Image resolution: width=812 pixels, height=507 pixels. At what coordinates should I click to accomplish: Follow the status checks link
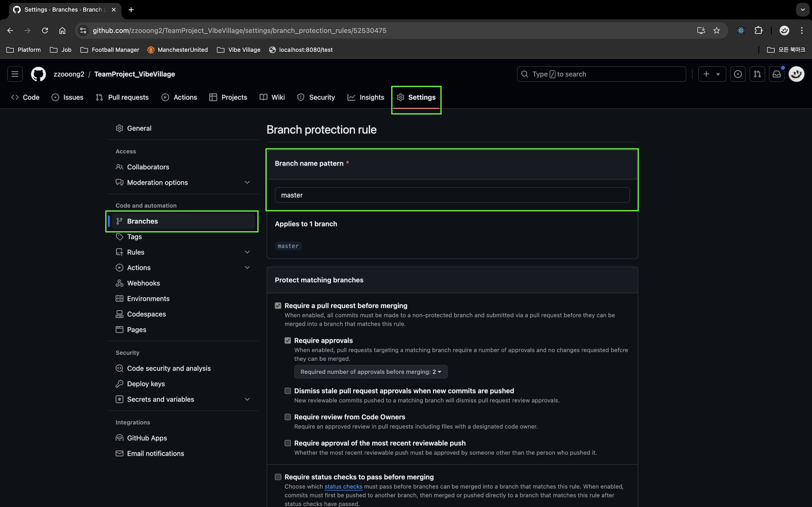343,486
